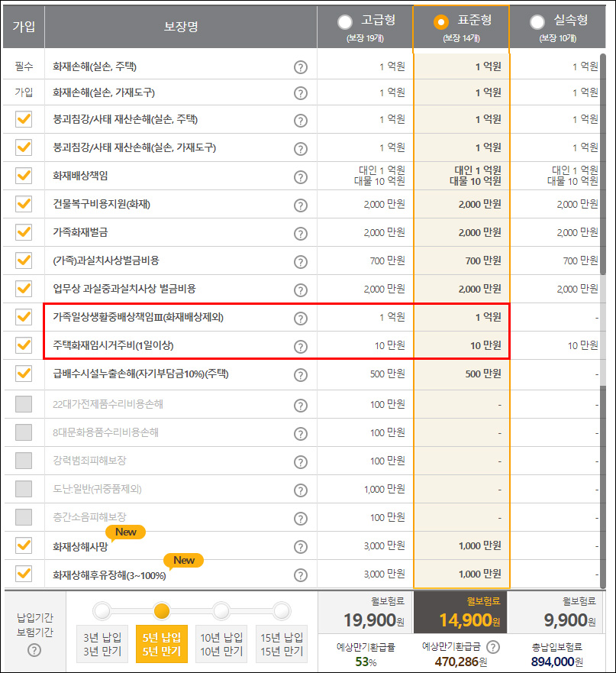Open help for 급배수시설누출손해 coverage
This screenshot has width=616, height=673.
coord(302,374)
